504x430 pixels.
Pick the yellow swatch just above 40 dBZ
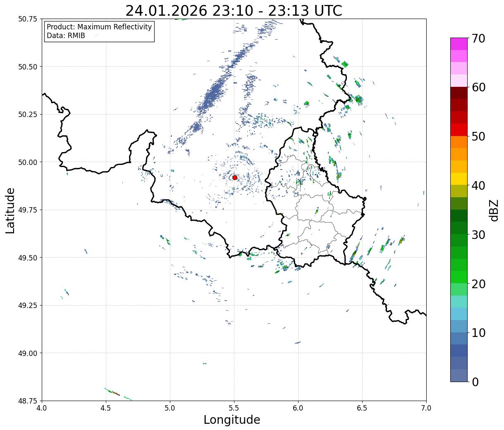pos(459,179)
